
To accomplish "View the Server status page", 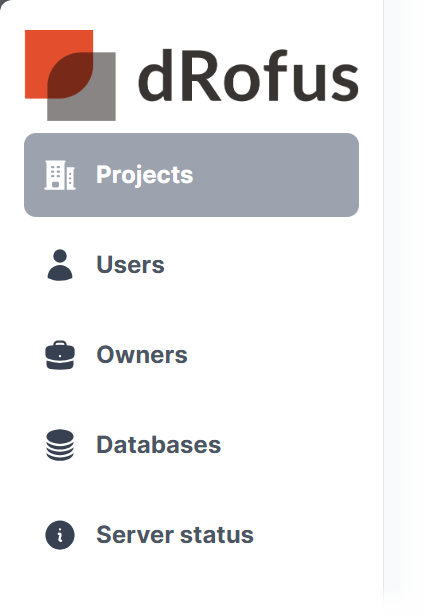I will (191, 535).
